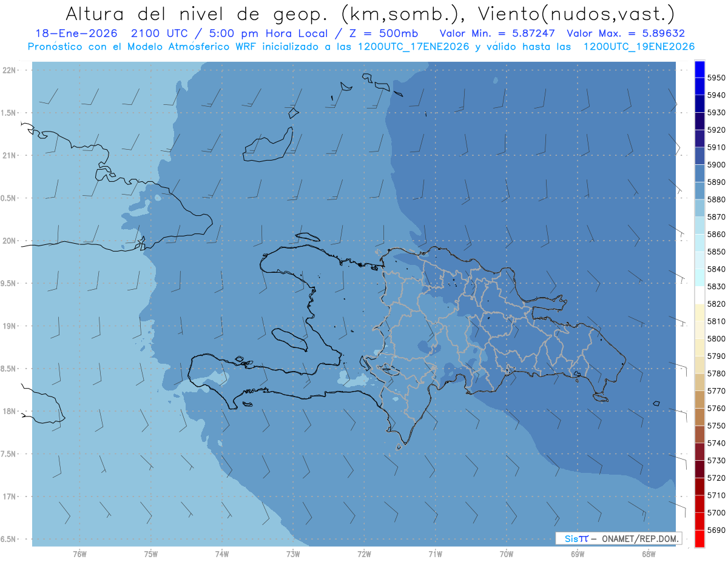The width and height of the screenshot is (728, 562).
Task: Click the '19N' latitude label
Action: pyautogui.click(x=9, y=326)
